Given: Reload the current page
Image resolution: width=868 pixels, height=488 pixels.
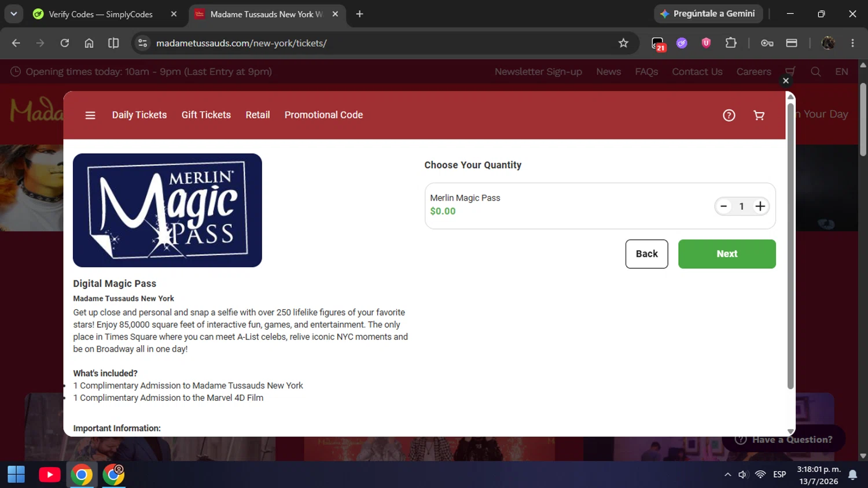Looking at the screenshot, I should [65, 43].
